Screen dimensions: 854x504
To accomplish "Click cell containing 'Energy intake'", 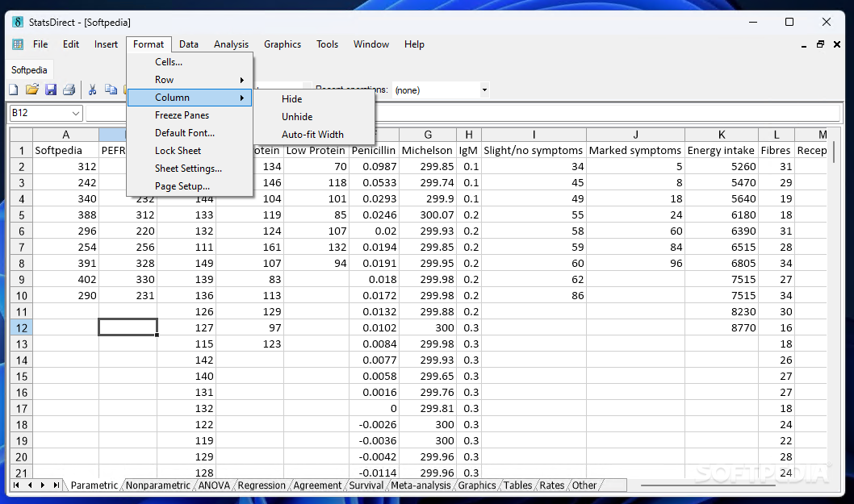I will coord(721,151).
